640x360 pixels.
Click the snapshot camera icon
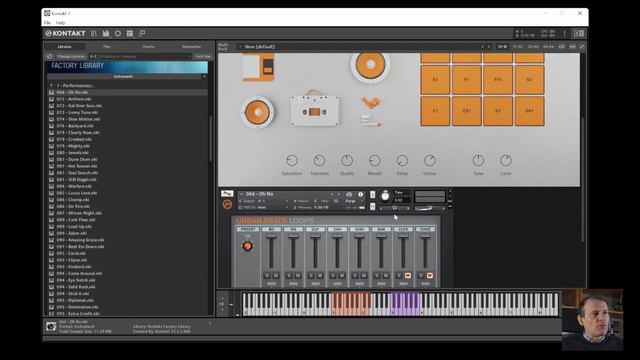349,194
